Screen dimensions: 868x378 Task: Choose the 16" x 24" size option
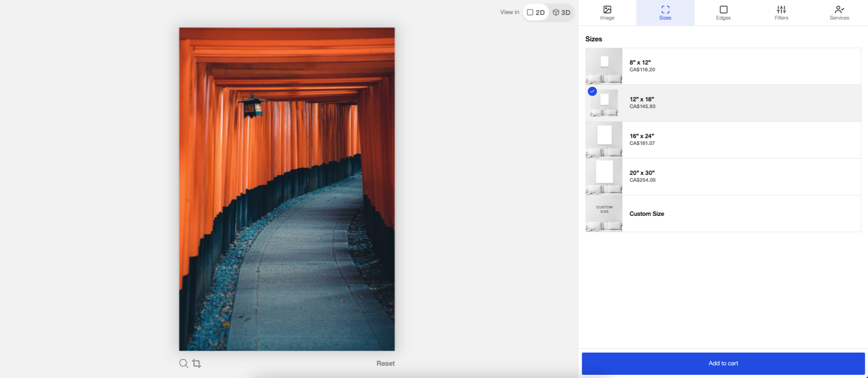[x=723, y=140]
